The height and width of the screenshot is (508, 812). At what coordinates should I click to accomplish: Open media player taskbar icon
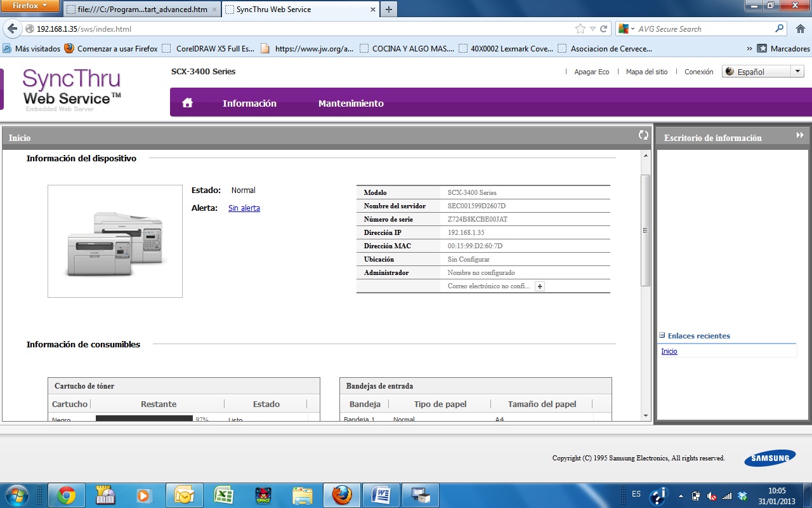pyautogui.click(x=145, y=495)
